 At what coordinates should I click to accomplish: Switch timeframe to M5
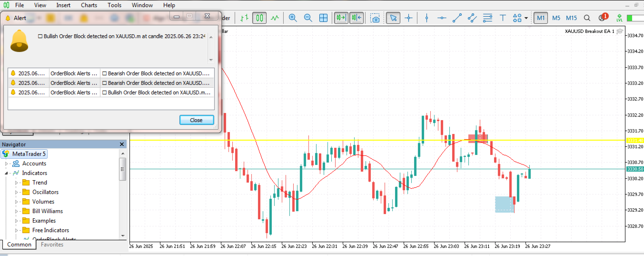556,18
